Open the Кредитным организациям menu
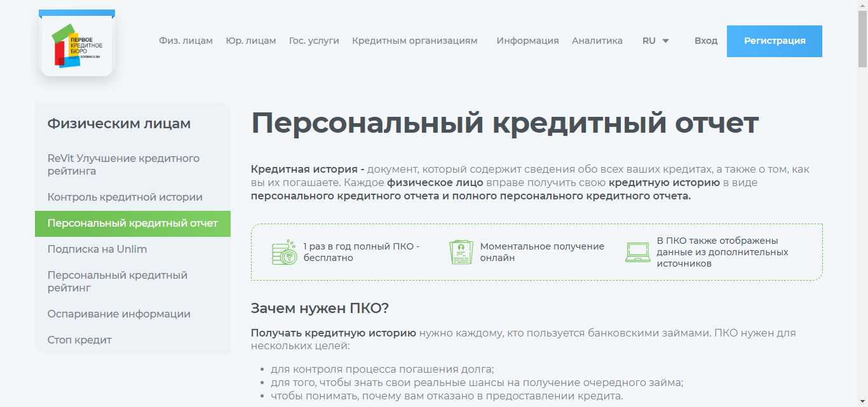The height and width of the screenshot is (407, 868). pos(414,41)
